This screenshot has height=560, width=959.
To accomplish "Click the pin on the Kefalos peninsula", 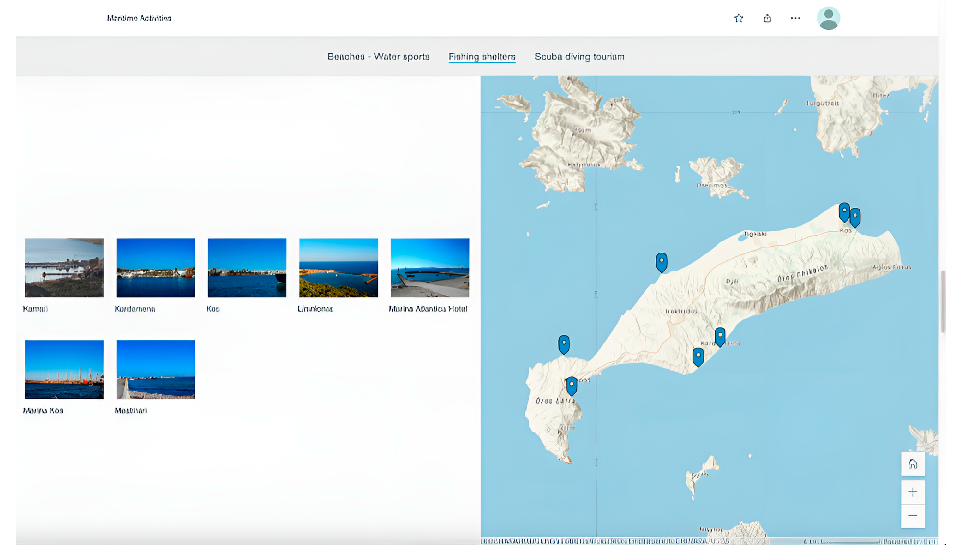I will tap(571, 385).
